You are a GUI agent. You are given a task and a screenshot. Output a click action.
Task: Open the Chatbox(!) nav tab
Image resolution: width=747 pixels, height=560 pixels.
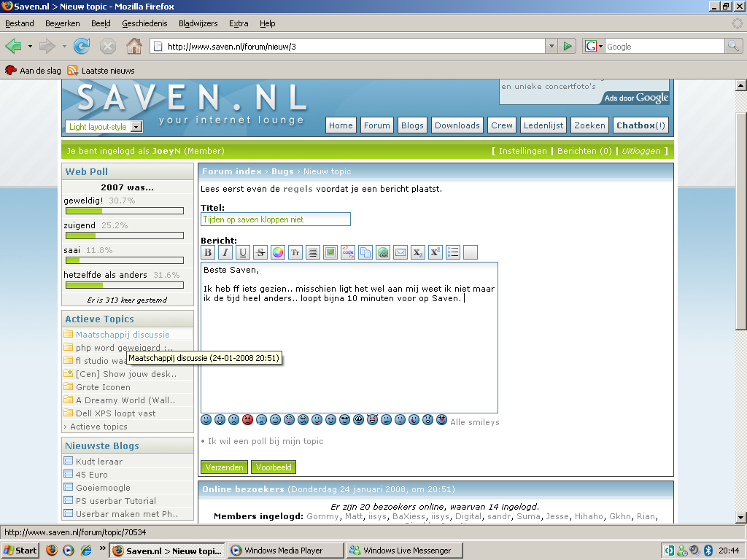pyautogui.click(x=640, y=125)
